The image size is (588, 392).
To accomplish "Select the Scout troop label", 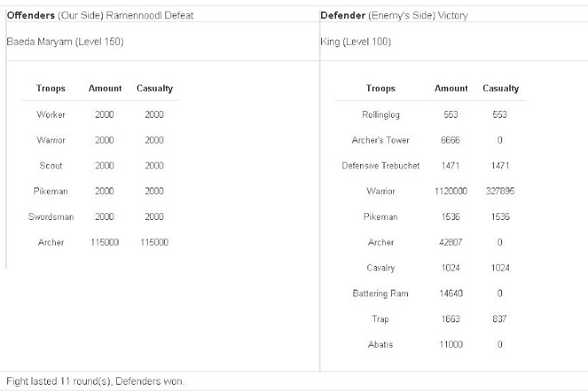I will [51, 165].
